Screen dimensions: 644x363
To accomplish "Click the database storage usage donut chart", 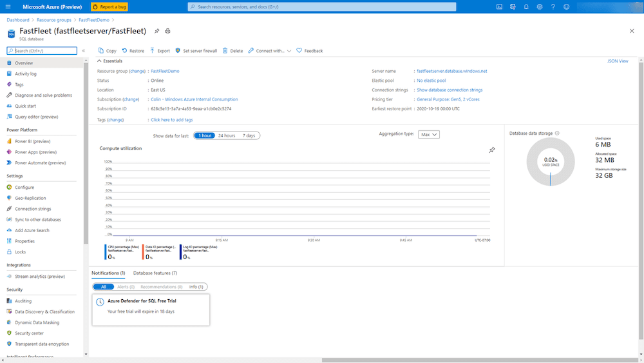I will pyautogui.click(x=550, y=162).
